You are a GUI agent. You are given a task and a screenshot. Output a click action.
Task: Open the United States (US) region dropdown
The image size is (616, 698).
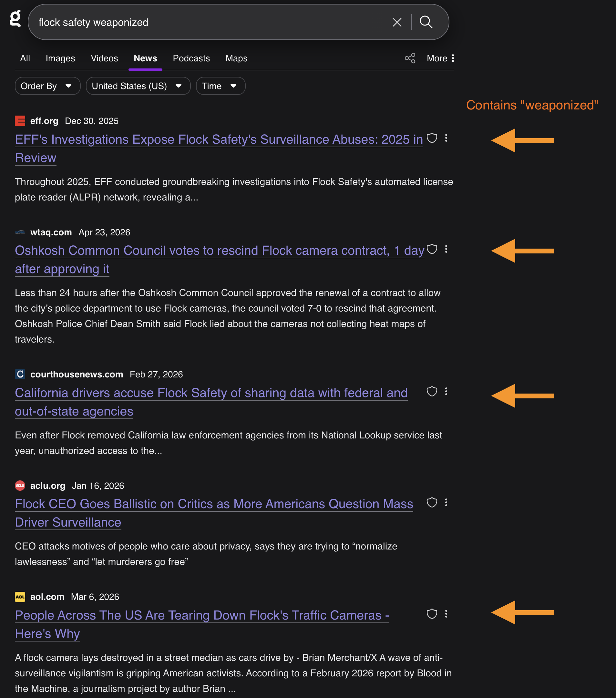click(x=138, y=86)
